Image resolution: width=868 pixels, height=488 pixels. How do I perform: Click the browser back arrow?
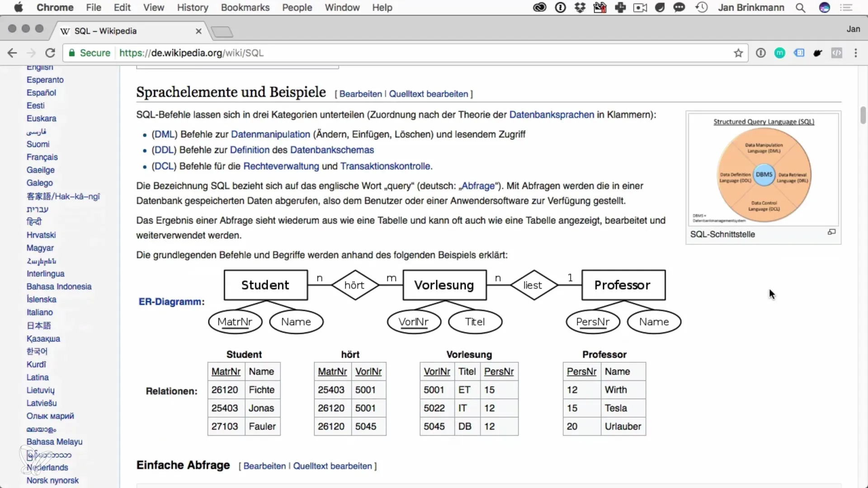tap(12, 53)
